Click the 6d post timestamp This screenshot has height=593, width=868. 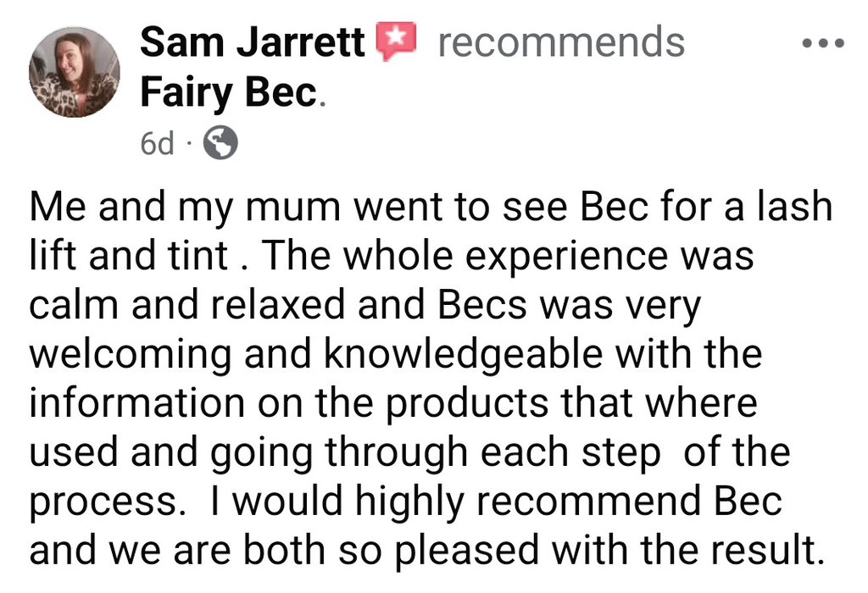156,145
